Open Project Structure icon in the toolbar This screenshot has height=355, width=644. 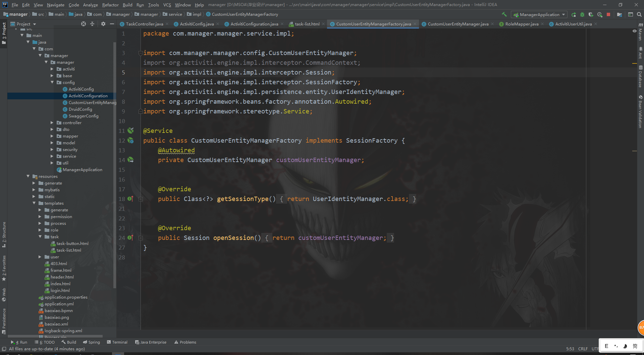[x=620, y=14]
